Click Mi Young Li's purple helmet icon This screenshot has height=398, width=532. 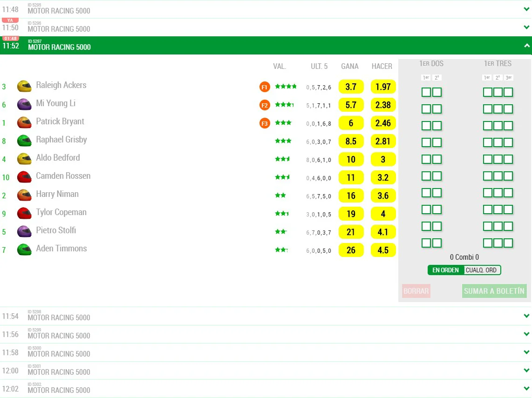point(24,104)
